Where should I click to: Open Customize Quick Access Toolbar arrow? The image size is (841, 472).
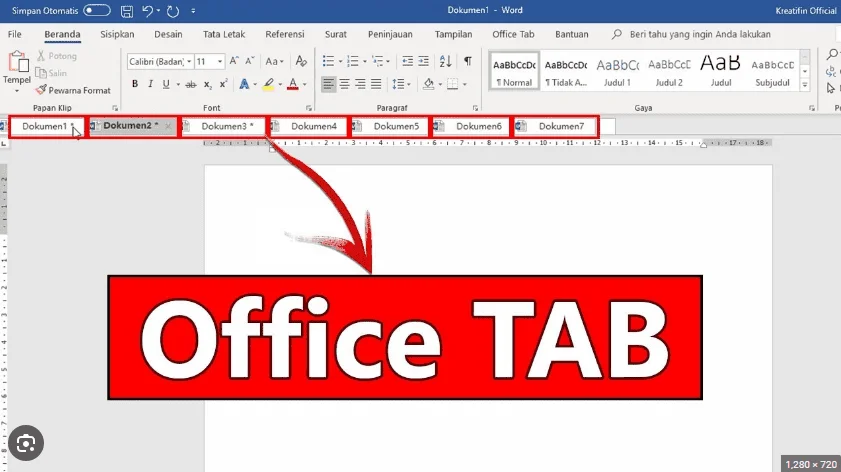(x=193, y=11)
